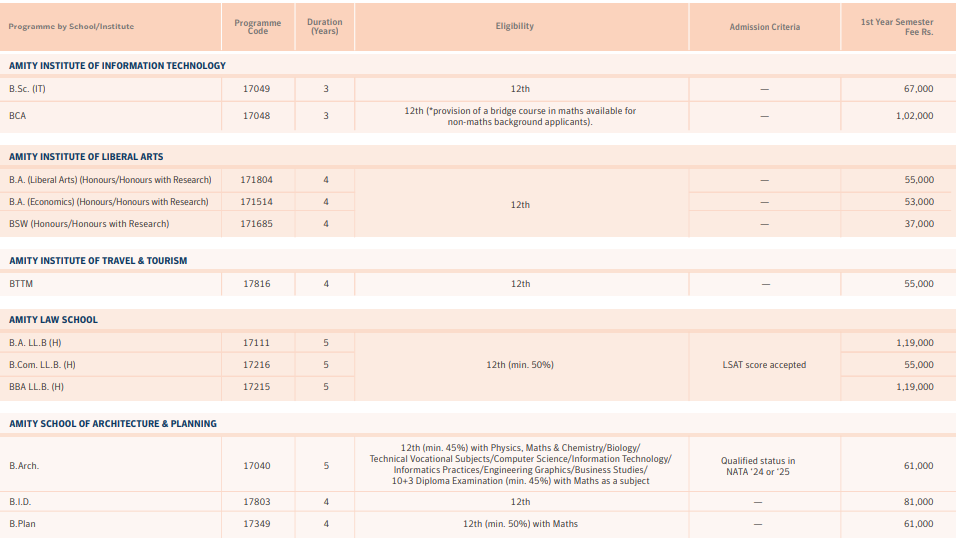This screenshot has width=956, height=538.
Task: Select the 'BCA' programme row name
Action: (x=18, y=116)
